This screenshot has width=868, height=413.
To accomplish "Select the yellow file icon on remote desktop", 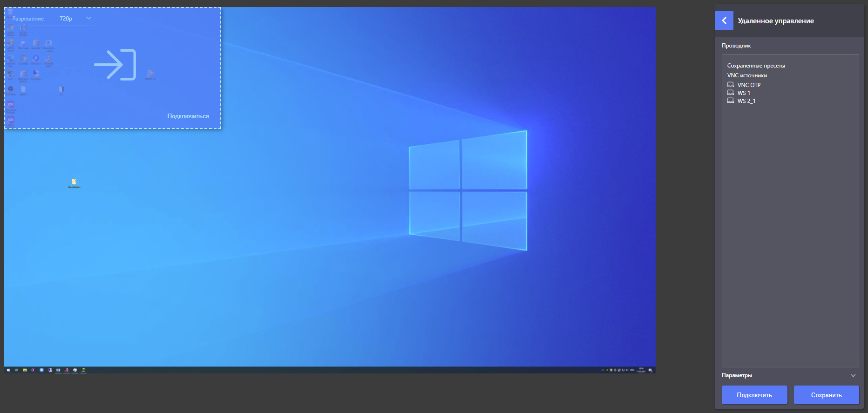I will click(74, 182).
